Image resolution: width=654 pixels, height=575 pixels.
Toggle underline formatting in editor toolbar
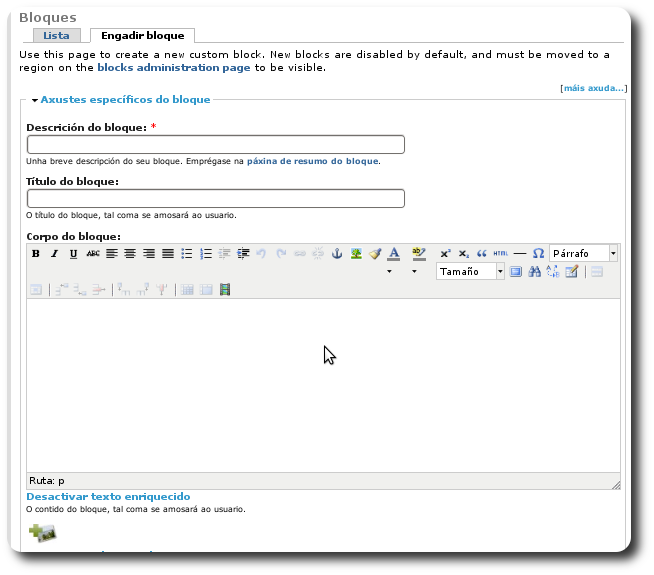point(73,254)
